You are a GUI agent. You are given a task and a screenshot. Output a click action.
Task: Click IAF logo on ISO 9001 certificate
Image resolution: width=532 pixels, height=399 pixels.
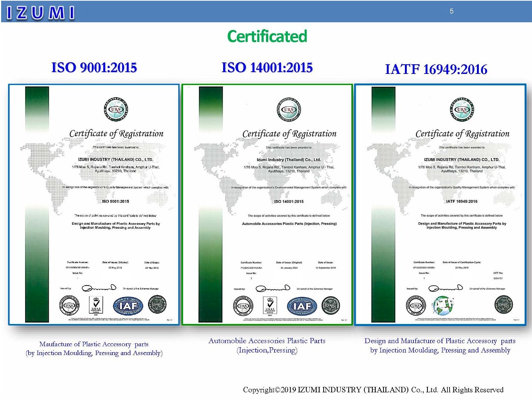coord(128,306)
